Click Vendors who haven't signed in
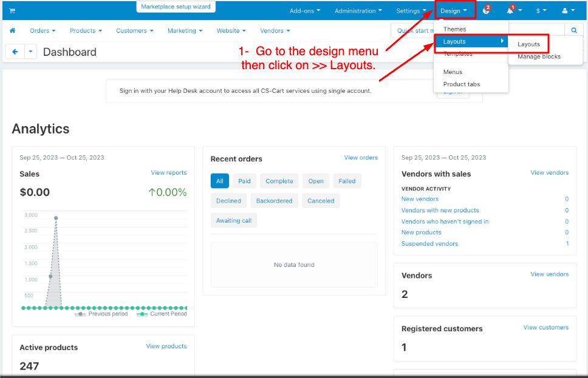The height and width of the screenshot is (378, 588). [x=445, y=221]
